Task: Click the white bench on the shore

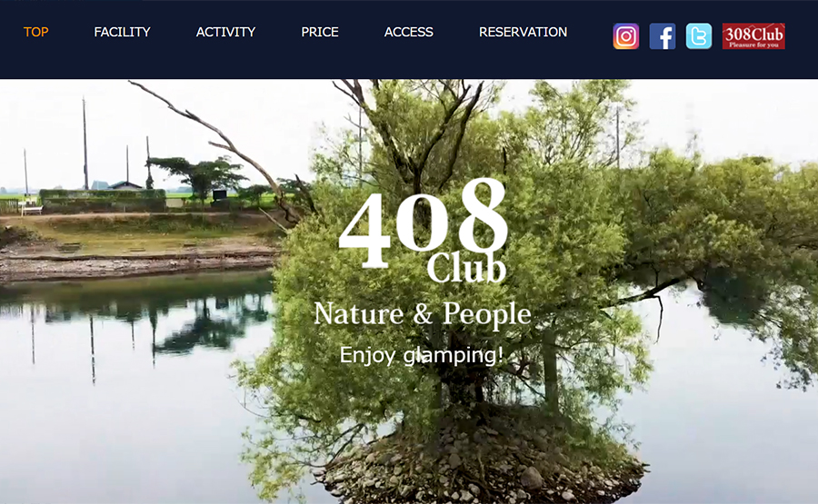Action: point(31,210)
